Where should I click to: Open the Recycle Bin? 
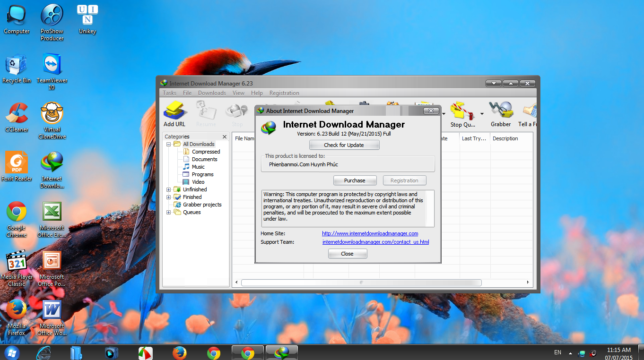click(17, 69)
